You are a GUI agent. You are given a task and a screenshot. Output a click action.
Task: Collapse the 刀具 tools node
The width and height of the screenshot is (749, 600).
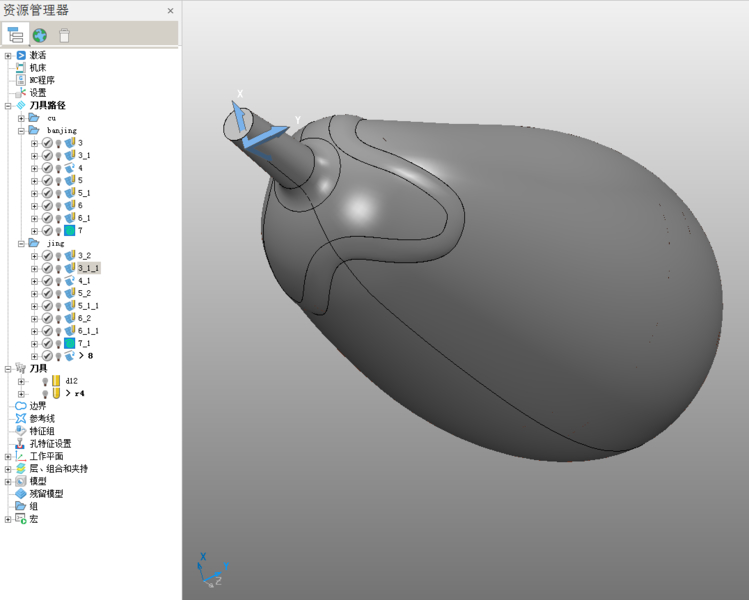[x=8, y=369]
